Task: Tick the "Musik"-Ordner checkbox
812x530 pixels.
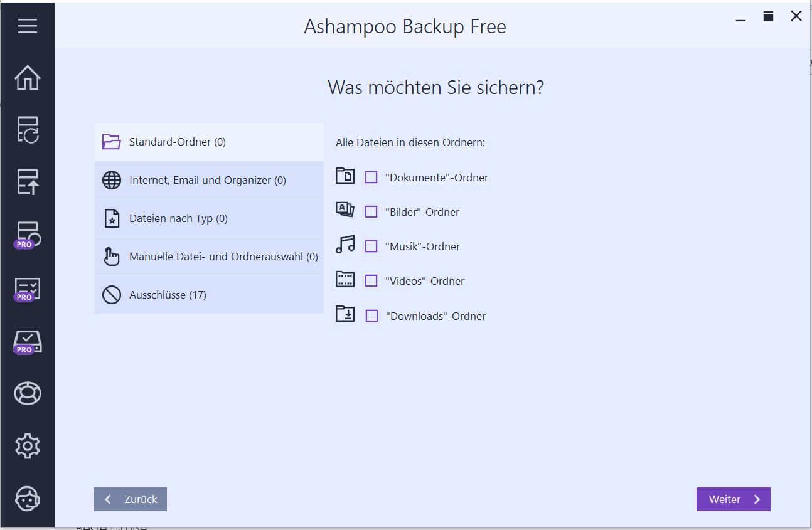Action: pos(371,246)
